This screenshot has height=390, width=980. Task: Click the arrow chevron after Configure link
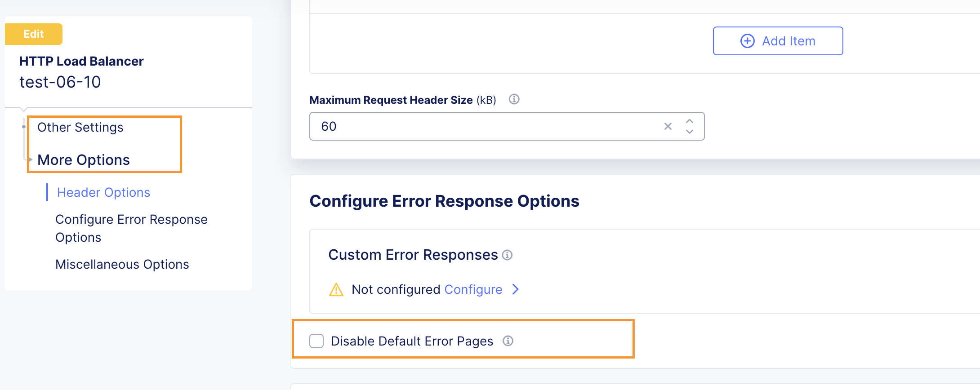tap(516, 289)
